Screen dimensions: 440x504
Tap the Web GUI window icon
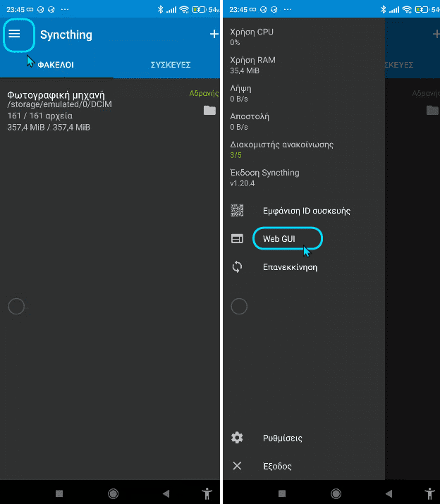(x=238, y=239)
